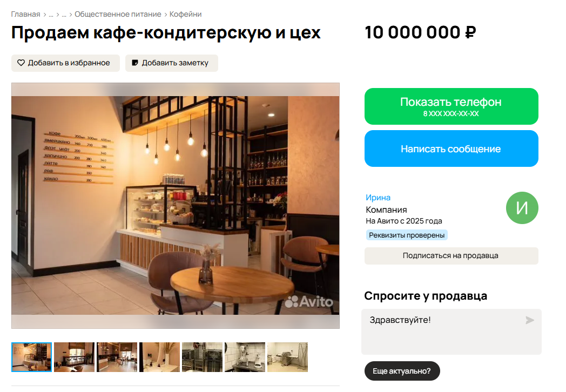Screen dimensions: 566x392
Task: Click the heart icon to add to favorites
Action: click(x=21, y=63)
